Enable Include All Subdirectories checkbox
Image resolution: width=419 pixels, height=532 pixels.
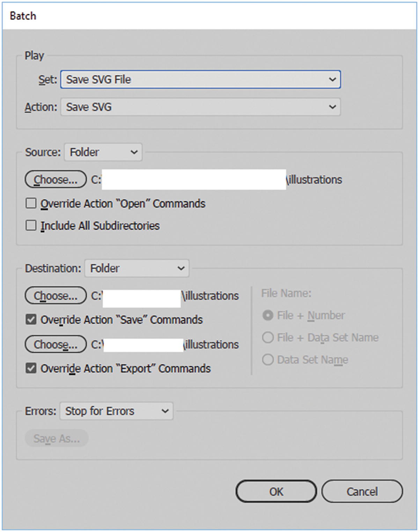31,225
